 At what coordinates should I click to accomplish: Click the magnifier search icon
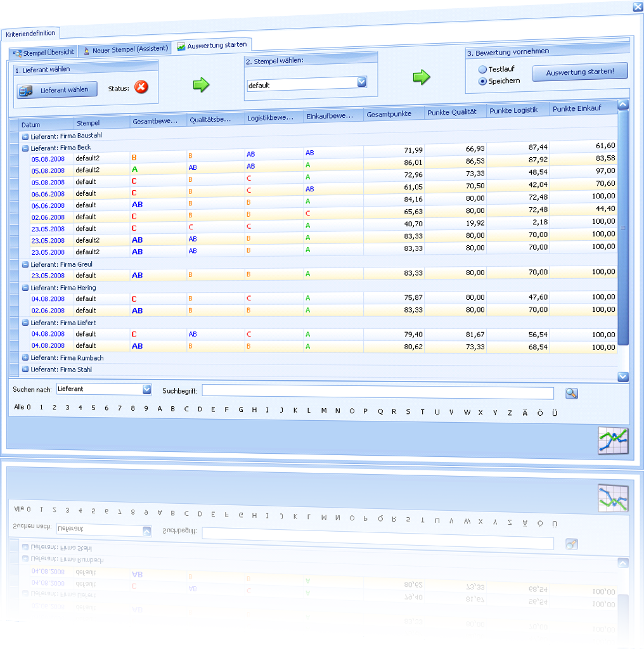tap(572, 393)
